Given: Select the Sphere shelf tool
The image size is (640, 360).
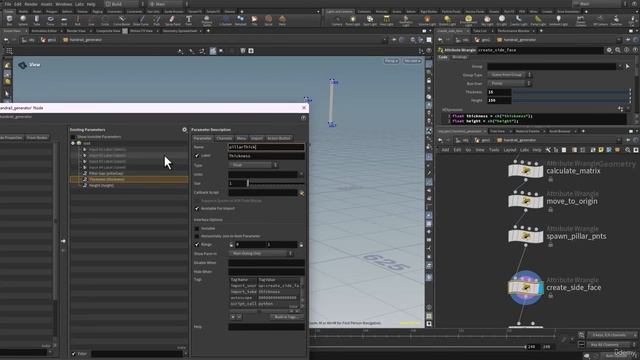Looking at the screenshot, I should pyautogui.click(x=23, y=20).
